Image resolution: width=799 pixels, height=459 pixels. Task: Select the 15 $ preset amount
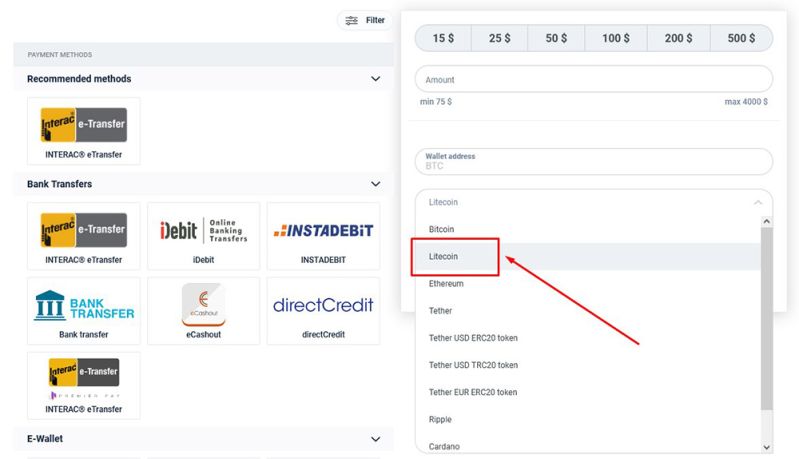[x=444, y=38]
